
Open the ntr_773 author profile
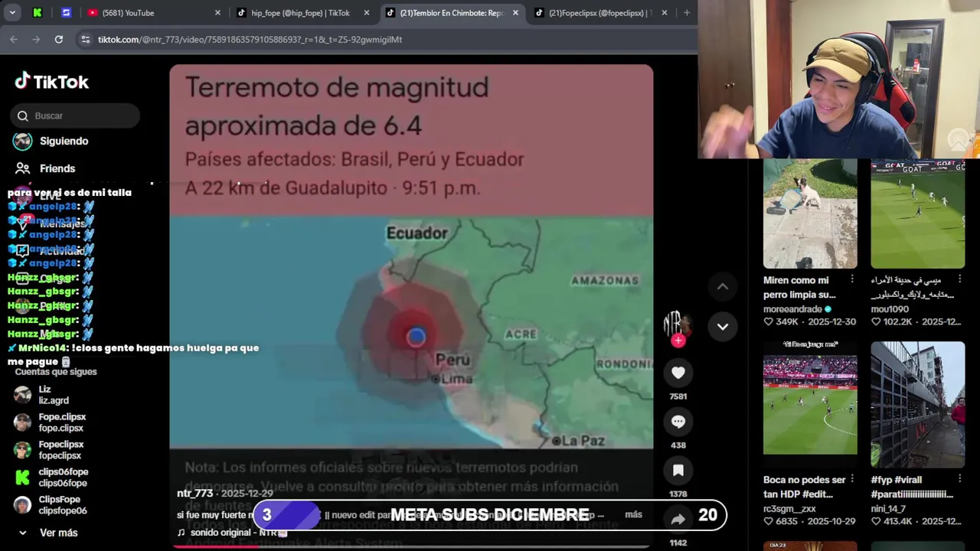point(194,494)
